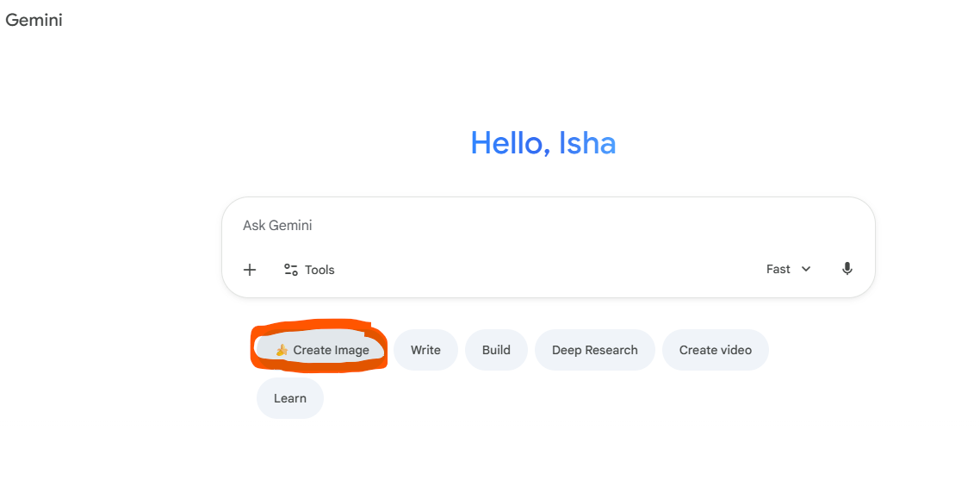Choose the Write suggestion chip
This screenshot has width=980, height=499.
coord(425,350)
